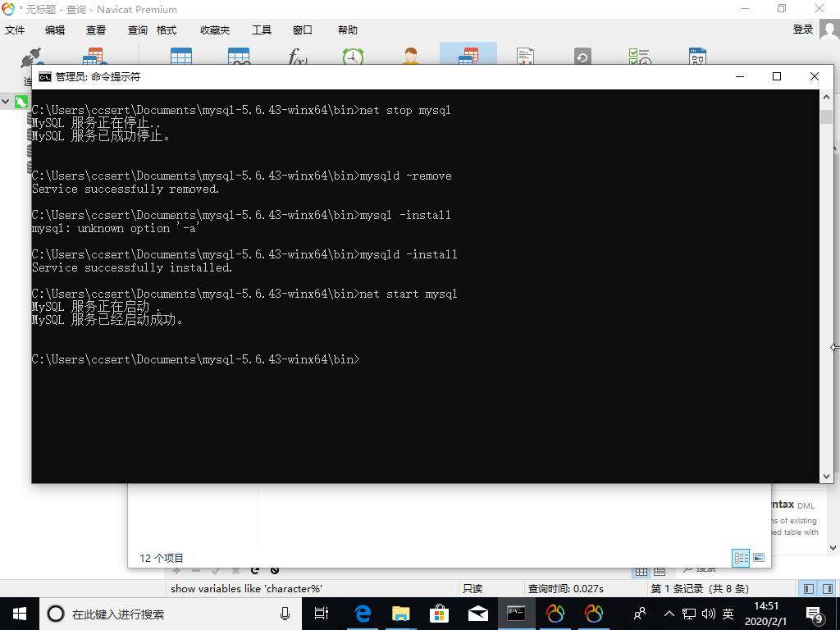Open the 收藏夹 menu

(215, 30)
